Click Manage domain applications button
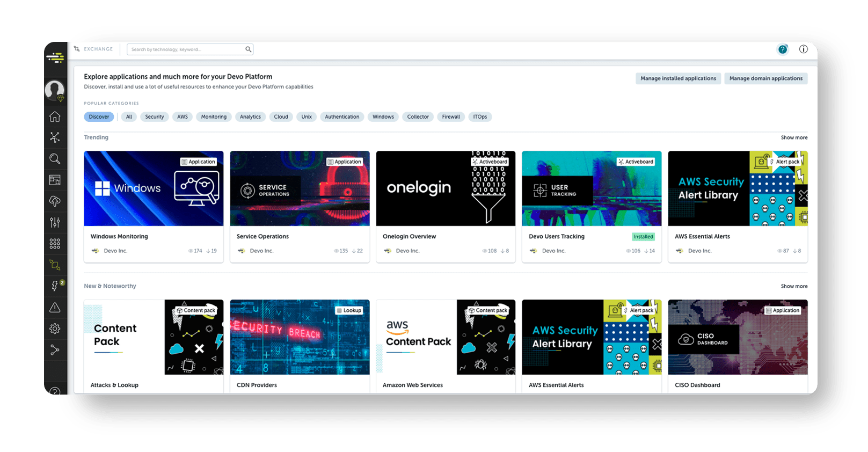This screenshot has width=868, height=452. (x=766, y=78)
